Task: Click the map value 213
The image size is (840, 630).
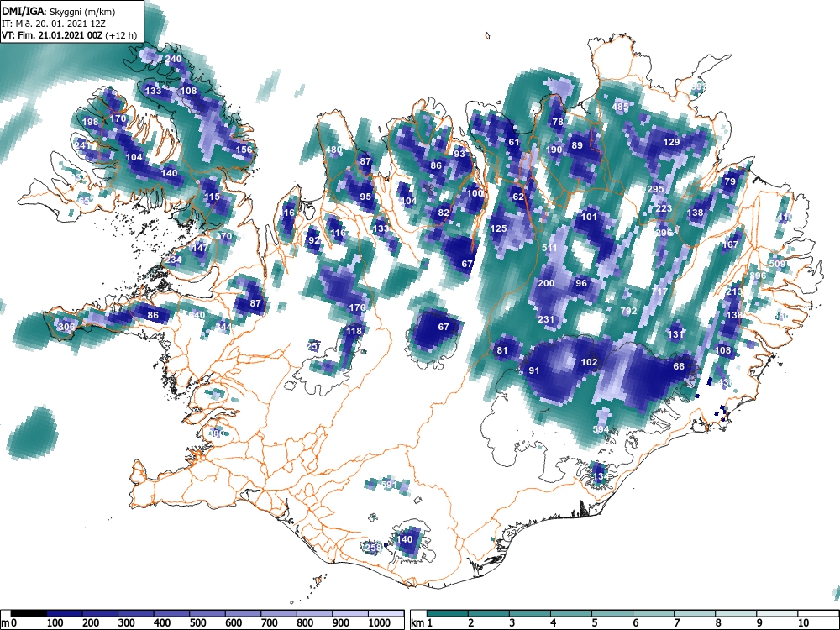Action: [x=734, y=291]
